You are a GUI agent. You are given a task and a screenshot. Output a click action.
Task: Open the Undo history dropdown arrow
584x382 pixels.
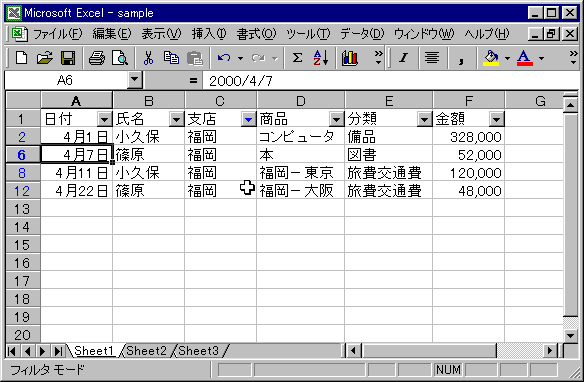240,58
